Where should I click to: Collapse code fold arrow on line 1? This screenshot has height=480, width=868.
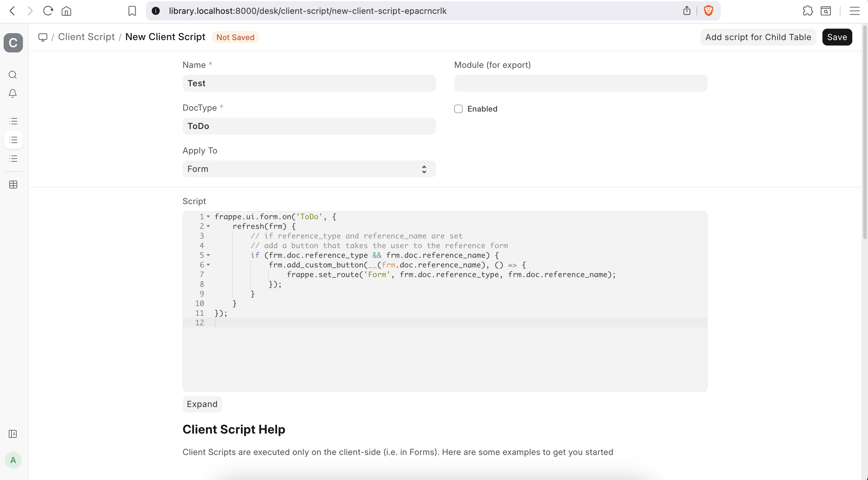(x=208, y=217)
